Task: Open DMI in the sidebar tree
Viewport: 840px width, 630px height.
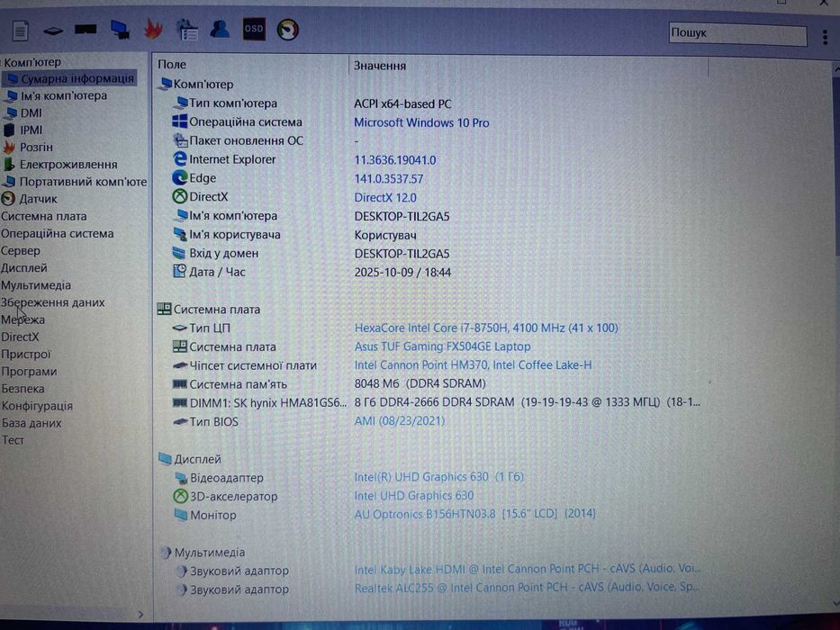Action: [x=32, y=113]
